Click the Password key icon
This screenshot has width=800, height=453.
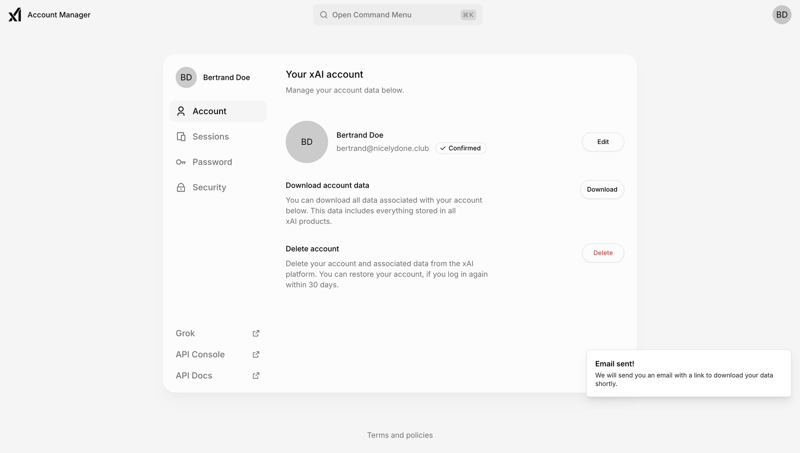pyautogui.click(x=181, y=162)
